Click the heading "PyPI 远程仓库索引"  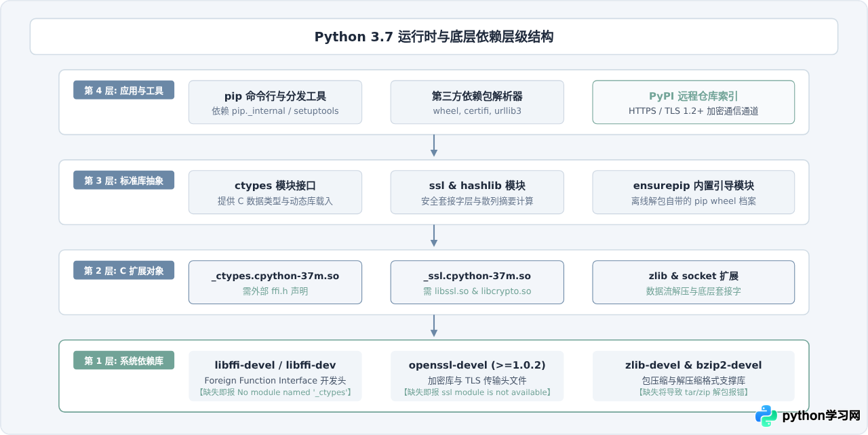(x=693, y=96)
